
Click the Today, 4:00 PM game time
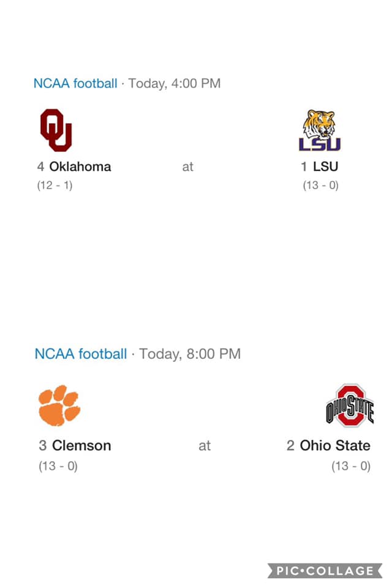click(x=175, y=83)
